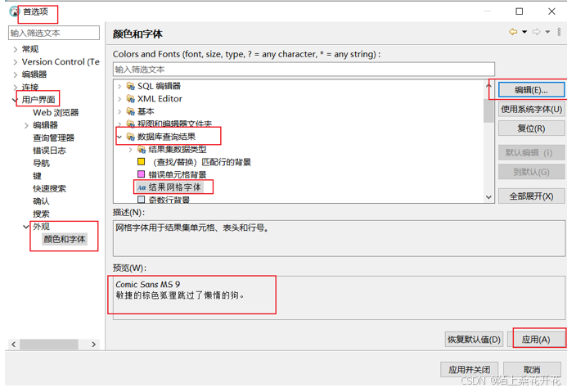This screenshot has width=567, height=392.
Task: Expand top-level 编辑器 tree node
Action: point(16,74)
